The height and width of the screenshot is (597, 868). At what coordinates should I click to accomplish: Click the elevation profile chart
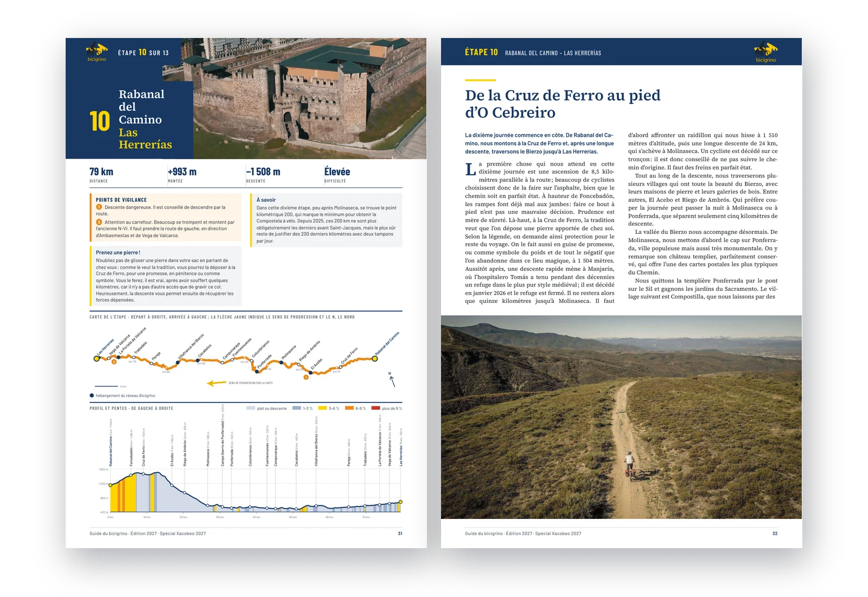[x=250, y=462]
